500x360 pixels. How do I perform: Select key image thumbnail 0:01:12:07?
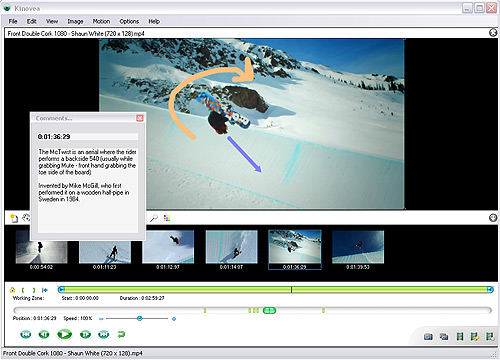[x=168, y=247]
